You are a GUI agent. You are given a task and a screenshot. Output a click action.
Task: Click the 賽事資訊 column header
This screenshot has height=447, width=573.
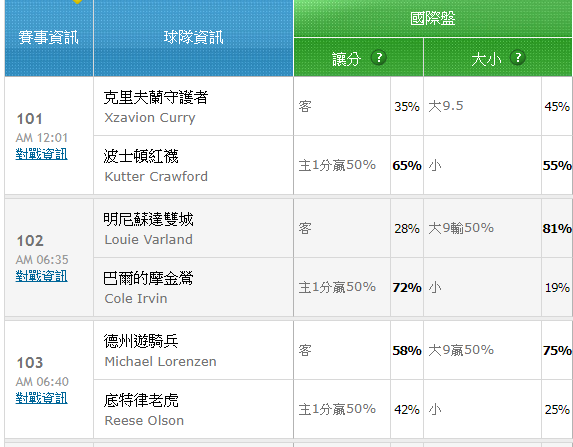click(49, 38)
